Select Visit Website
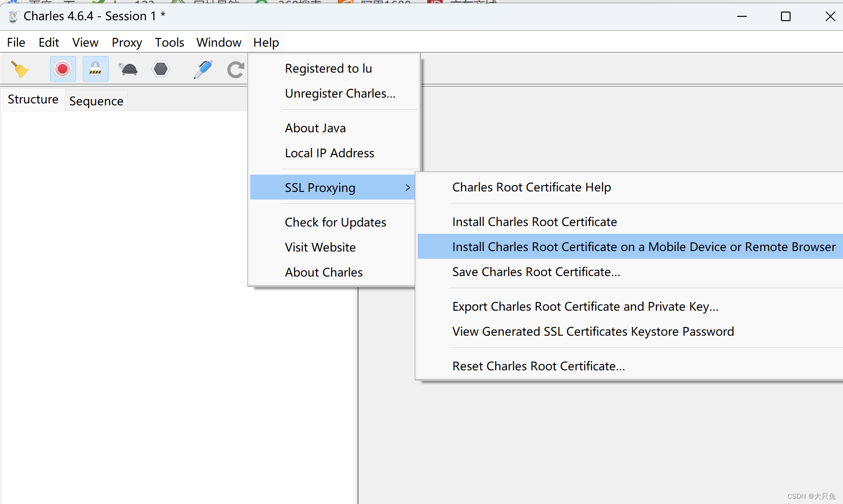Screen dimensions: 843x504 [332, 247]
